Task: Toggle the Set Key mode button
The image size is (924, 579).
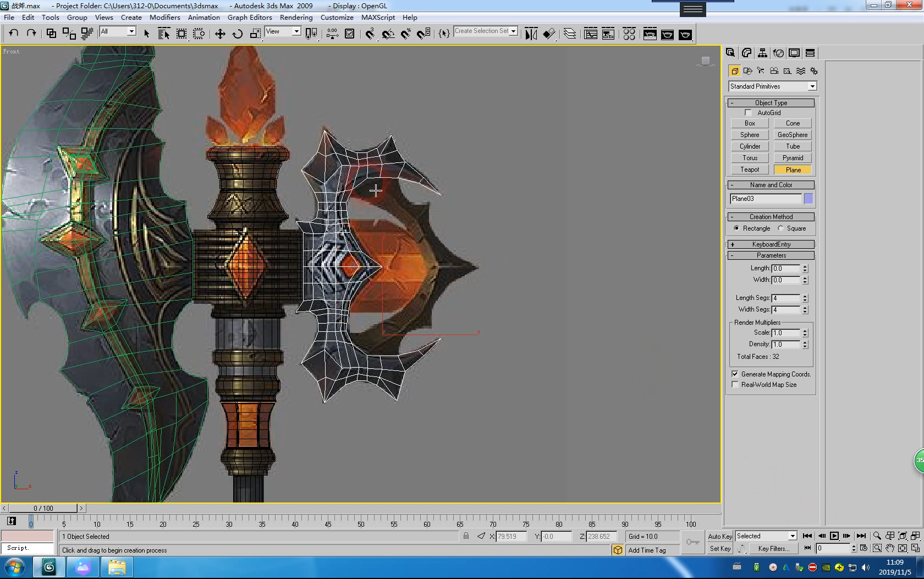Action: (720, 549)
